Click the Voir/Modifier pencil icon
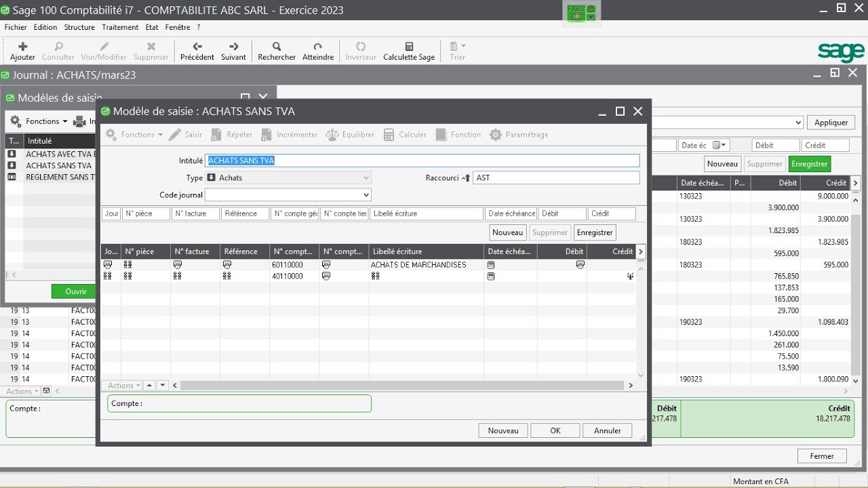Viewport: 868px width, 488px height. tap(104, 47)
